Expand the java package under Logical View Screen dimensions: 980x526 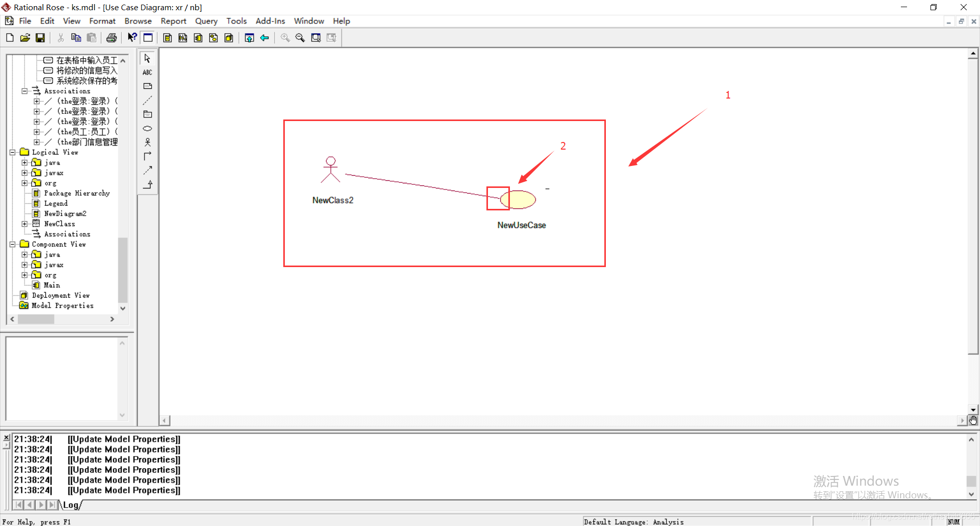click(24, 162)
